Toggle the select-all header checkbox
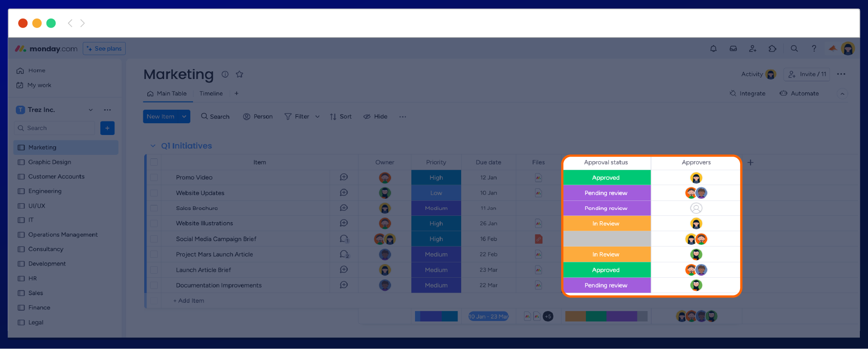Viewport: 868px width, 349px height. coord(154,162)
